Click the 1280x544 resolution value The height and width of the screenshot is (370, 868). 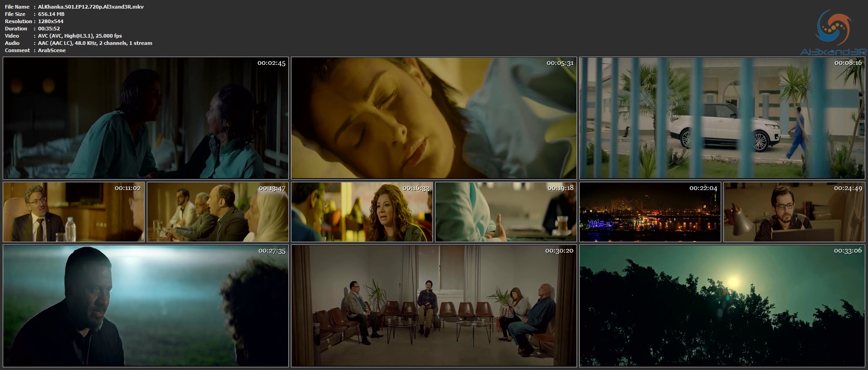point(51,21)
